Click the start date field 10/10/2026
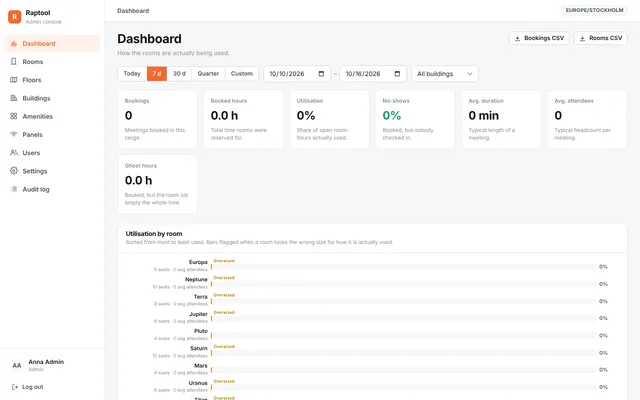The image size is (640, 400). [297, 74]
